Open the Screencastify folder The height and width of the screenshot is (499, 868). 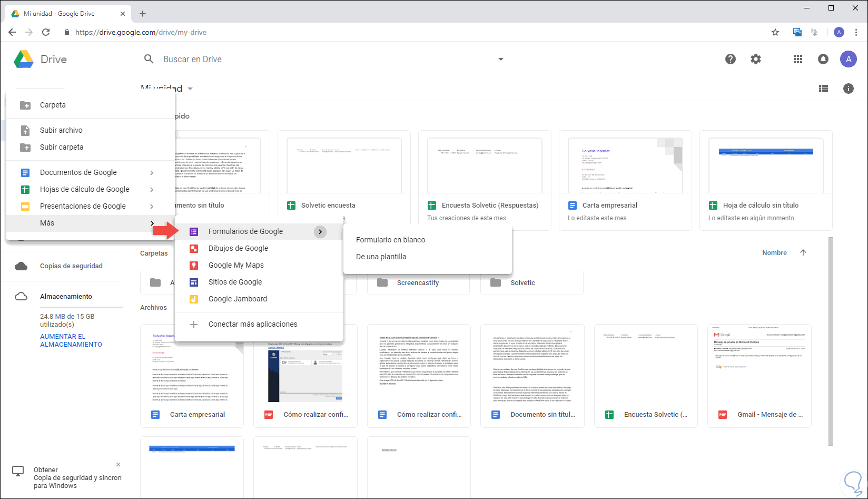pyautogui.click(x=418, y=283)
